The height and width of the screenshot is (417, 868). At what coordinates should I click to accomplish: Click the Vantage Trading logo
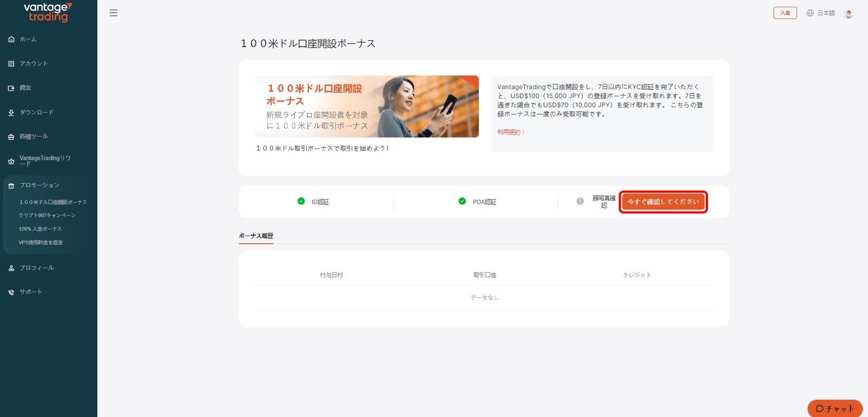click(48, 12)
